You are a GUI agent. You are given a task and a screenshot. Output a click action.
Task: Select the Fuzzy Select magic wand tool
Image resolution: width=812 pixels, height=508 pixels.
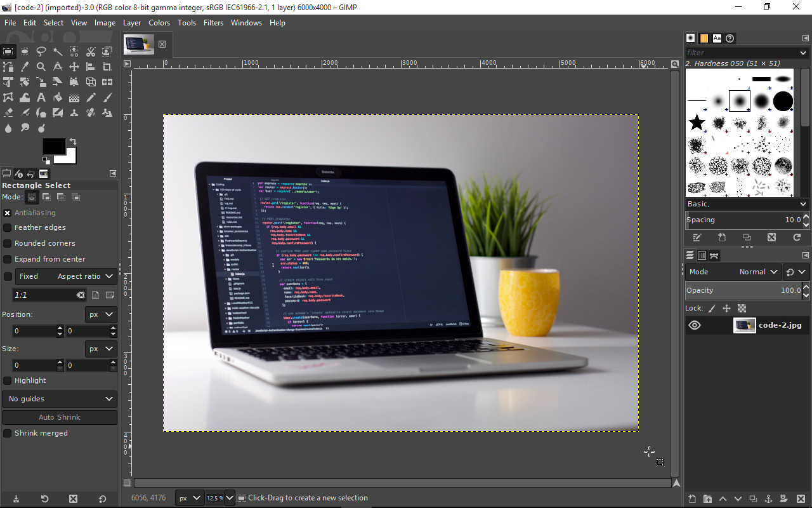(58, 51)
